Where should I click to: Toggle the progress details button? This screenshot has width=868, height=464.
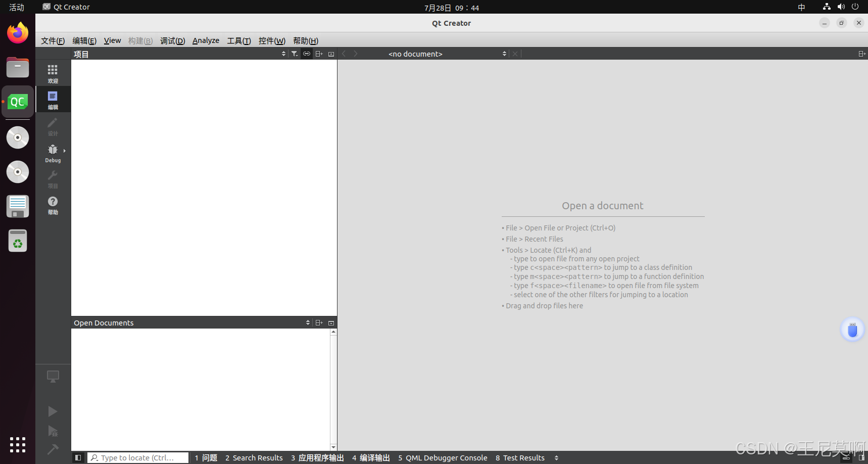coord(847,457)
